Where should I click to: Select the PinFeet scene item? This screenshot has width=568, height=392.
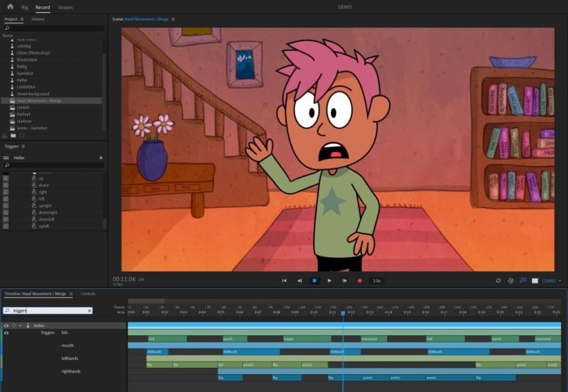[x=23, y=114]
